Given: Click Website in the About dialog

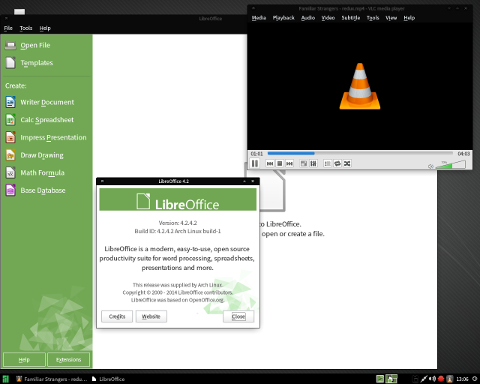Looking at the screenshot, I should pos(151,316).
